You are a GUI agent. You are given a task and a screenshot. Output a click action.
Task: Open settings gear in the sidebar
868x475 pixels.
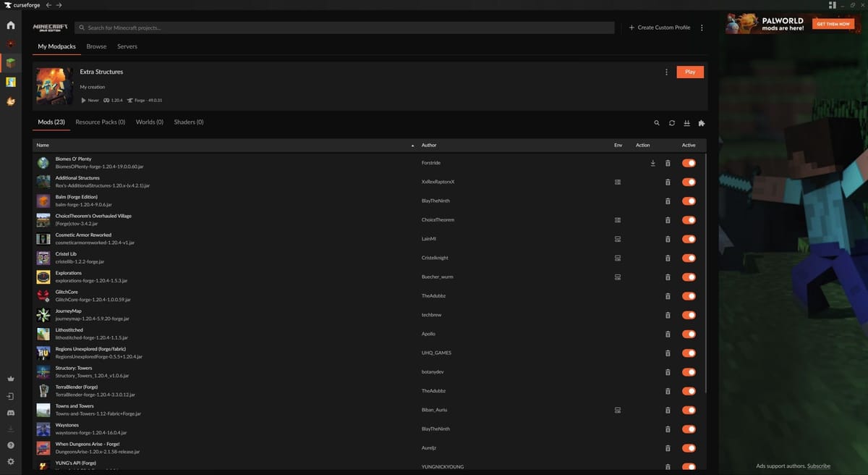[10, 461]
